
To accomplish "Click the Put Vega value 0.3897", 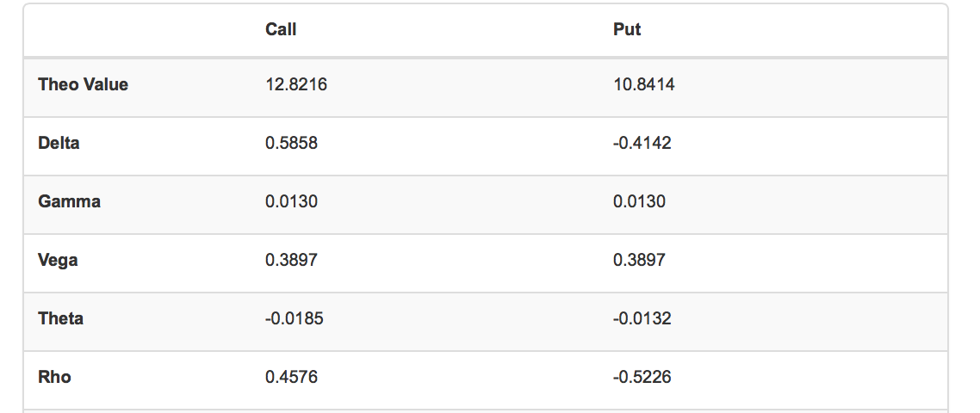I will (639, 260).
